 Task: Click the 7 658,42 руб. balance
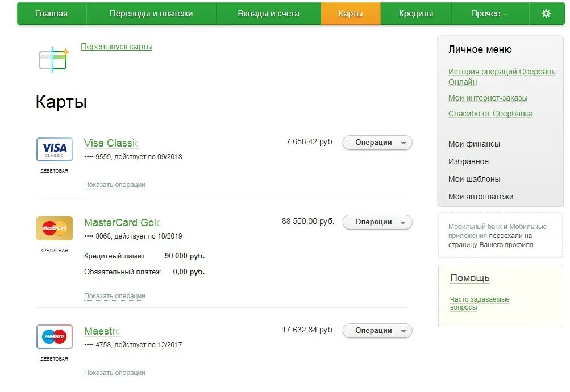[310, 141]
